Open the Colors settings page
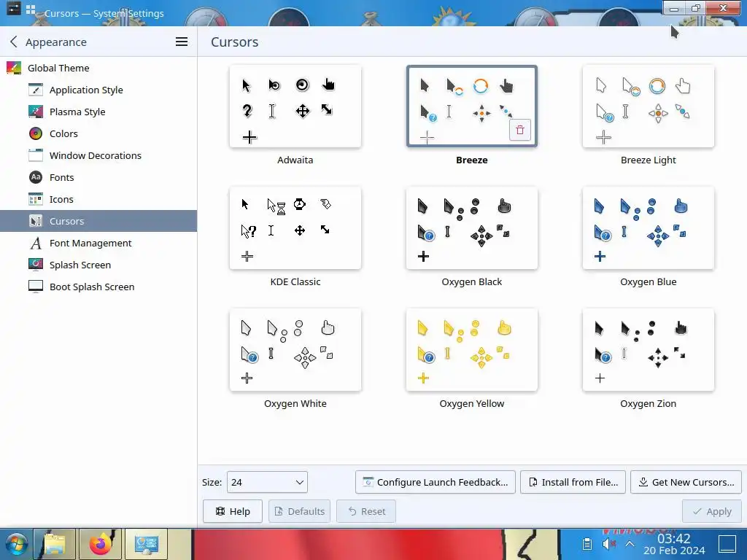747x560 pixels. [98, 134]
